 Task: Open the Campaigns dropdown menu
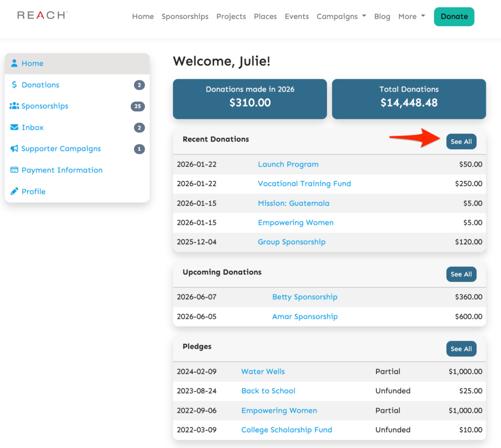tap(341, 16)
